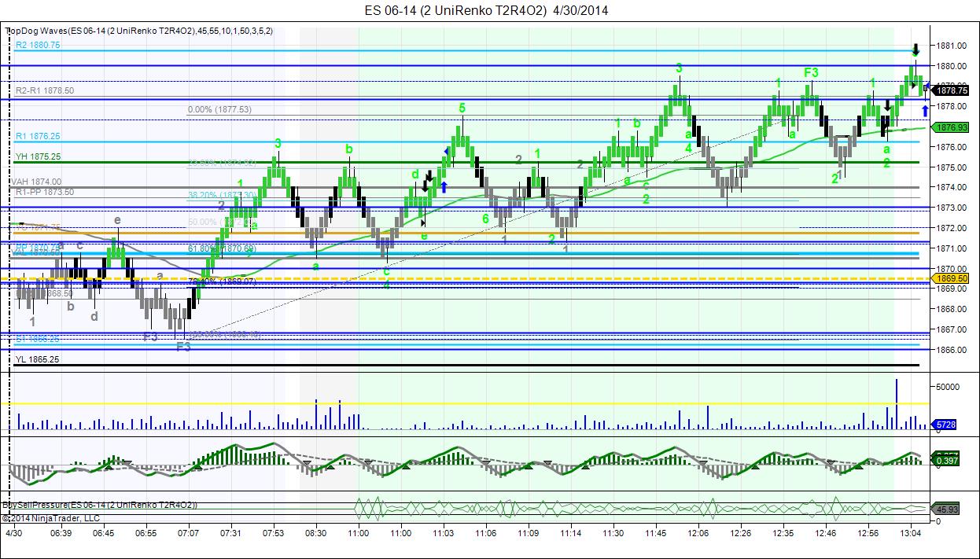The height and width of the screenshot is (559, 980).
Task: Click the R1-PP 1873.50 level label
Action: pyautogui.click(x=45, y=191)
